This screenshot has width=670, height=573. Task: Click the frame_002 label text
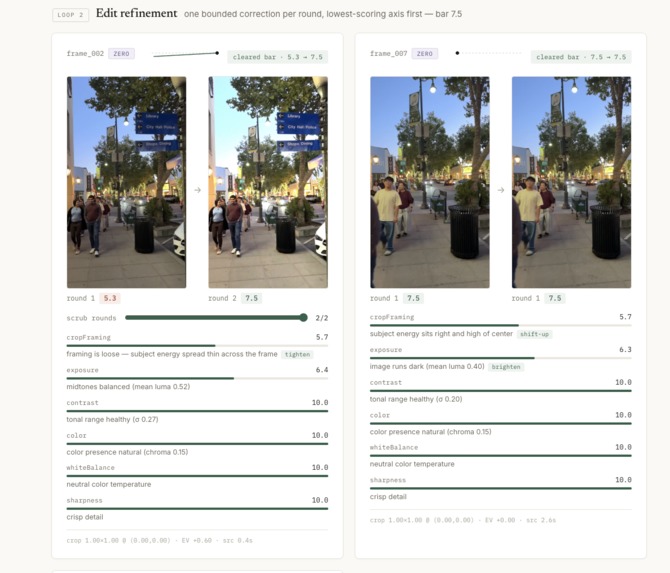(85, 54)
